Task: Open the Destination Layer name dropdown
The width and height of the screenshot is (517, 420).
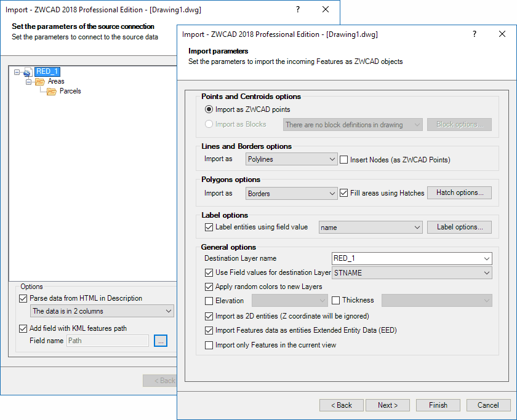Action: tap(487, 259)
